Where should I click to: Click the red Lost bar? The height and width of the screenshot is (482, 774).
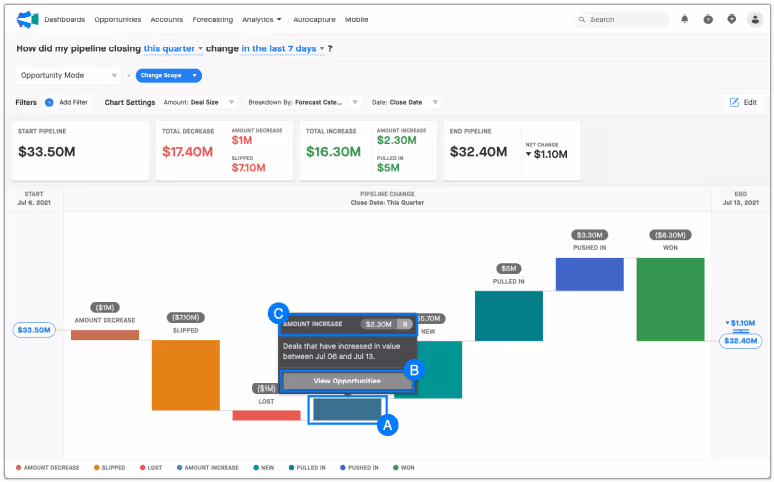pyautogui.click(x=266, y=415)
